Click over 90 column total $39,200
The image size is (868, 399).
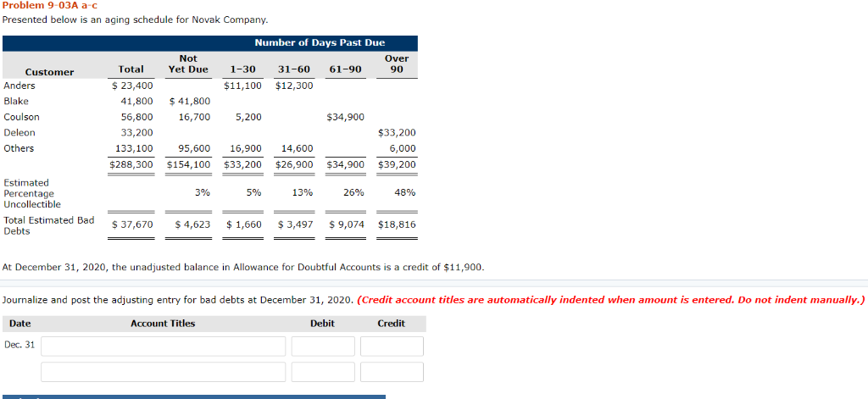[397, 164]
